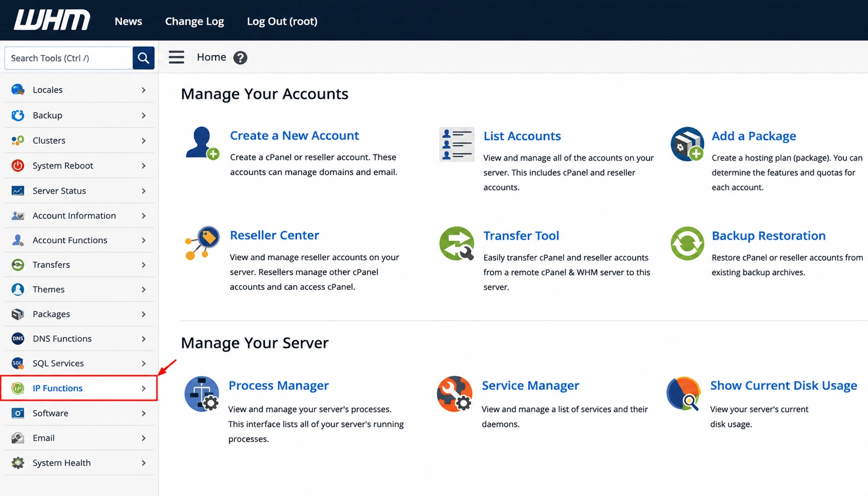The image size is (868, 496).
Task: Click the Service Manager icon
Action: tap(455, 393)
